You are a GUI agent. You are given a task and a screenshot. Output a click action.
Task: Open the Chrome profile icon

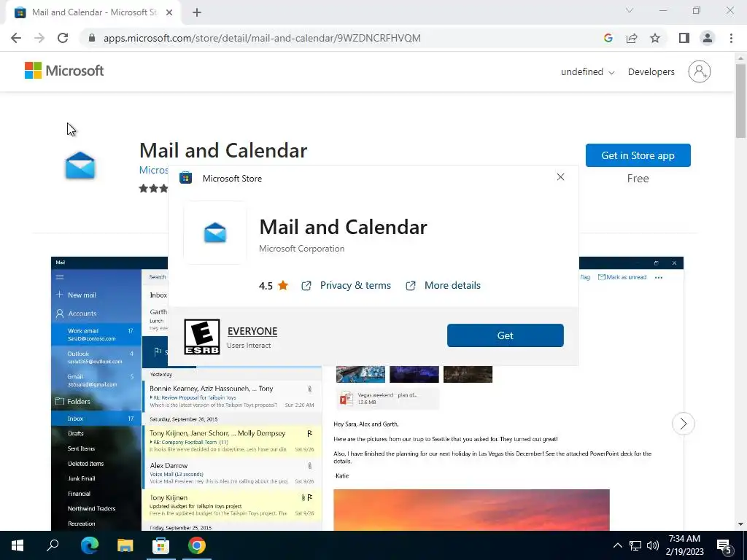click(707, 38)
